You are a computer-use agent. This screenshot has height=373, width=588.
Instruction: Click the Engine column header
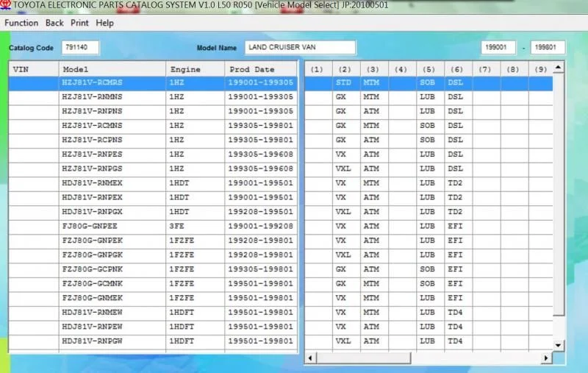(196, 69)
